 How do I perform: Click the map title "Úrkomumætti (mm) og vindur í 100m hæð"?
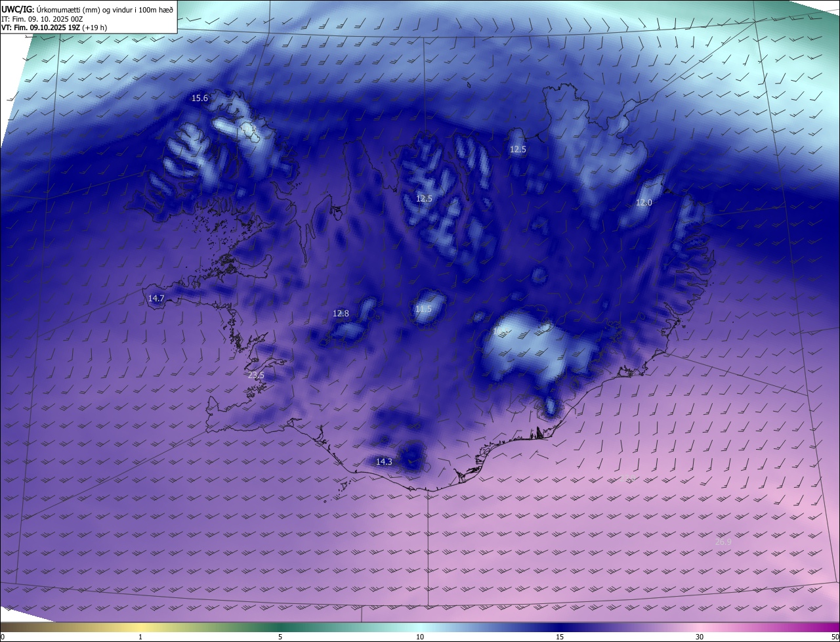104,9
